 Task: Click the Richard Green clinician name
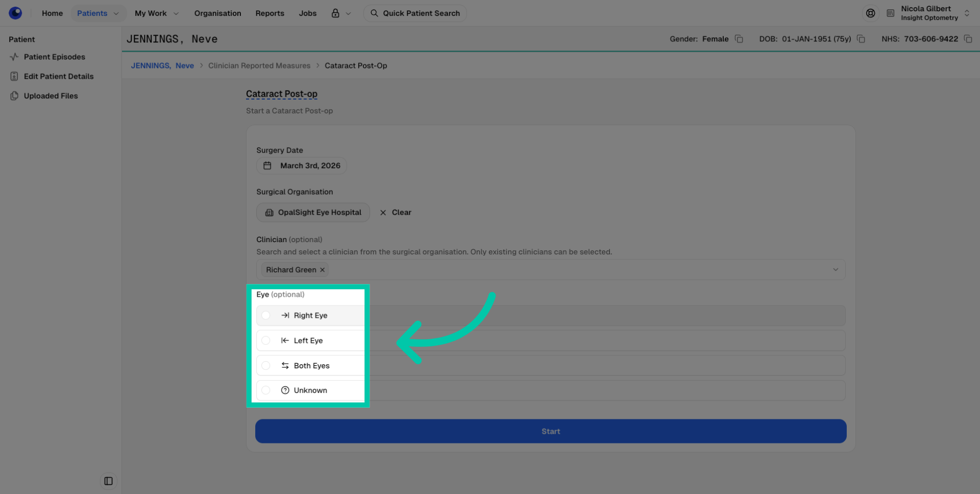291,270
